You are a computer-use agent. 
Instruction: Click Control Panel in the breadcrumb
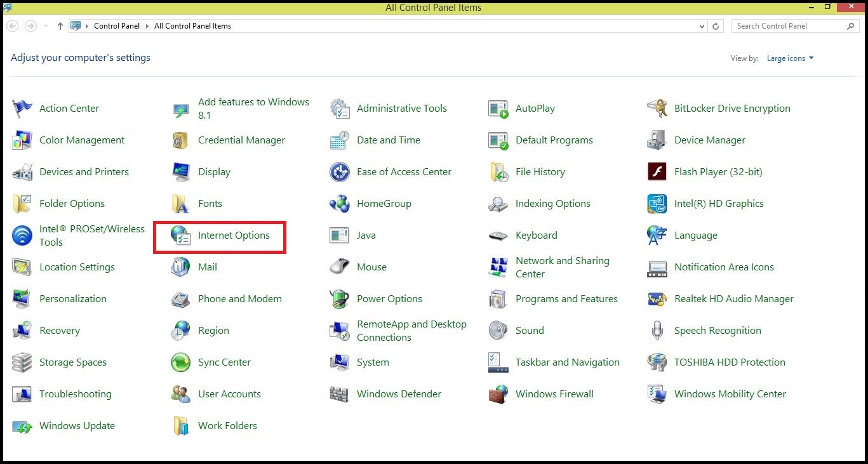116,26
